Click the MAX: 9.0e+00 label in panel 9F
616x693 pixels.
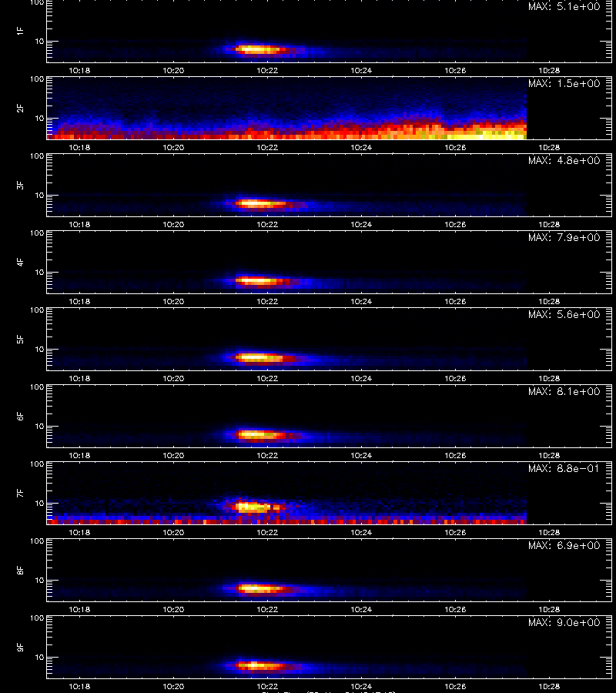[564, 622]
